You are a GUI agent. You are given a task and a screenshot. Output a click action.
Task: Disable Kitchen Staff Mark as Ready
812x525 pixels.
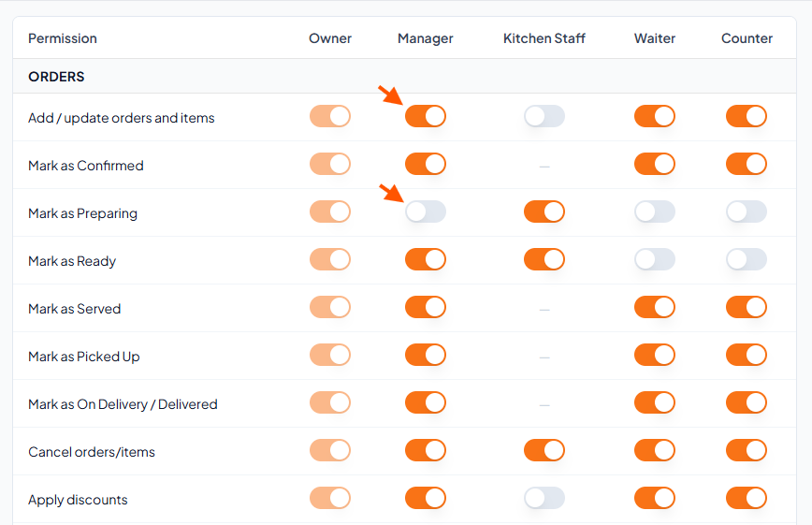(544, 259)
